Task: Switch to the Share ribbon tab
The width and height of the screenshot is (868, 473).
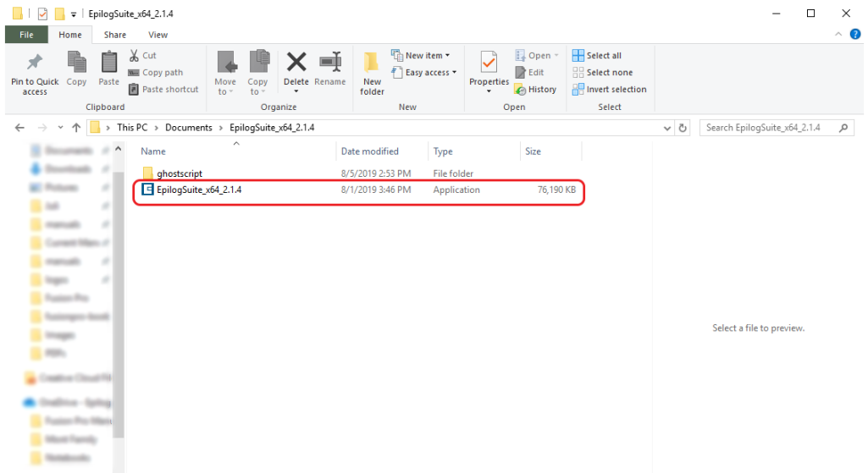Action: pos(114,35)
